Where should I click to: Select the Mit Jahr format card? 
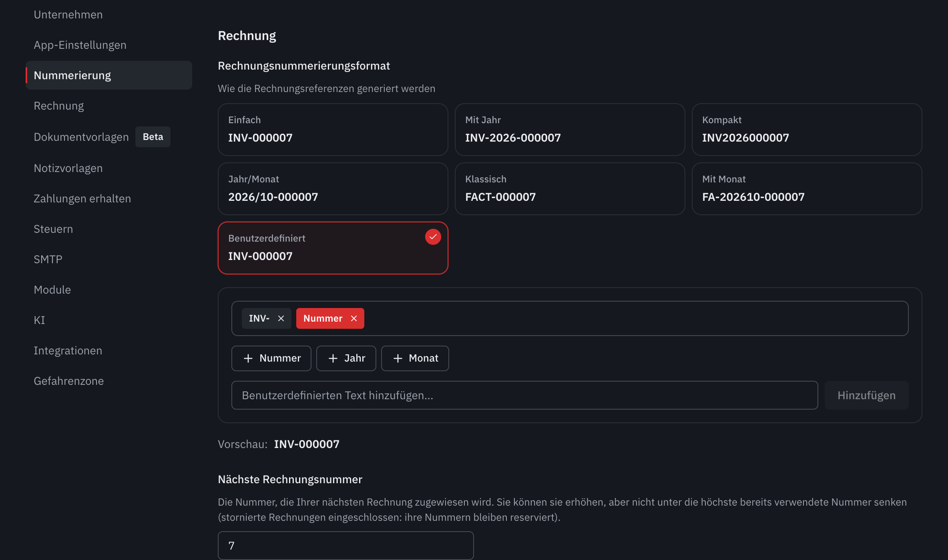coord(570,130)
